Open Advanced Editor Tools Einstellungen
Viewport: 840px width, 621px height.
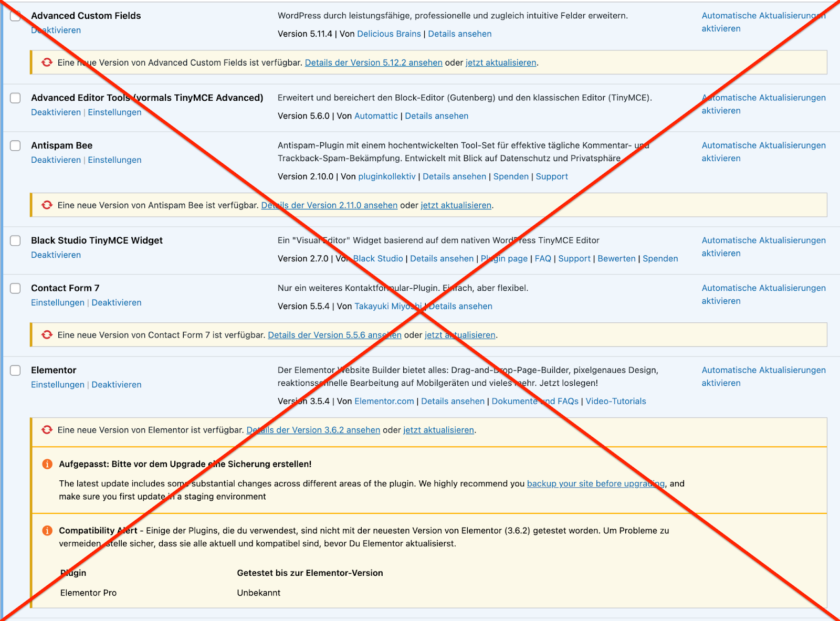pyautogui.click(x=114, y=112)
